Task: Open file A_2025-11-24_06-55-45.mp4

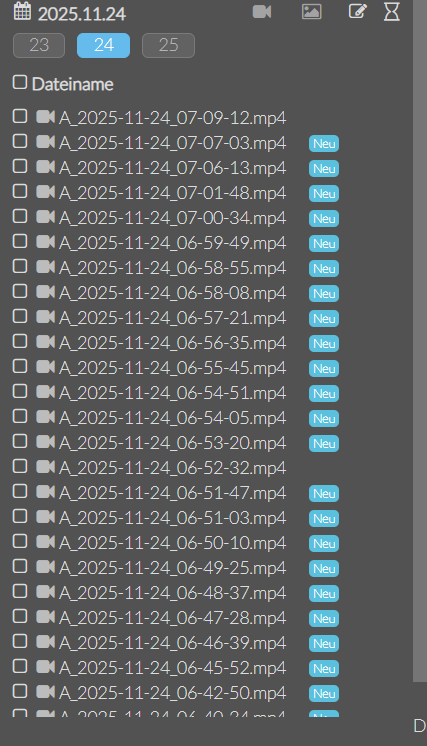Action: (x=173, y=368)
